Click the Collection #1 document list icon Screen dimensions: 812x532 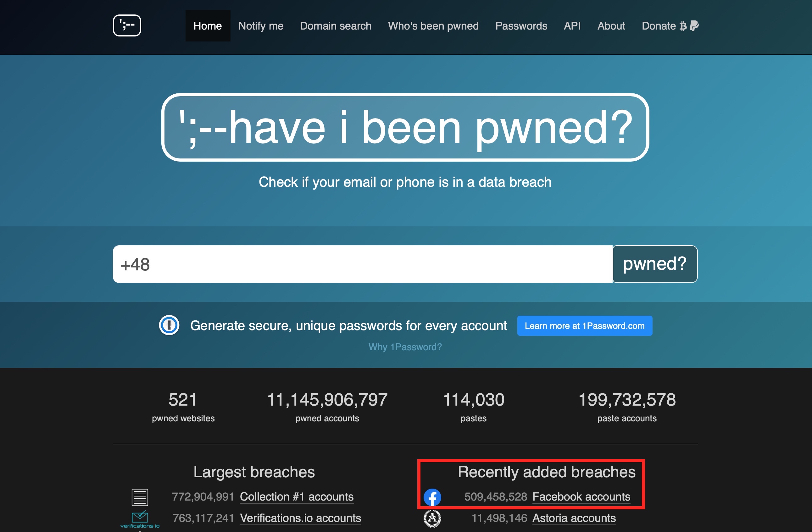pos(140,497)
